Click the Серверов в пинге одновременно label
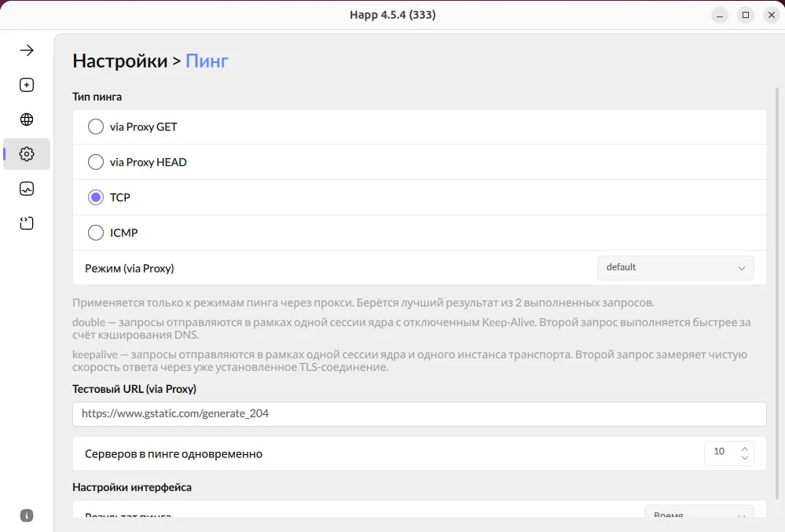785x532 pixels. pyautogui.click(x=174, y=454)
